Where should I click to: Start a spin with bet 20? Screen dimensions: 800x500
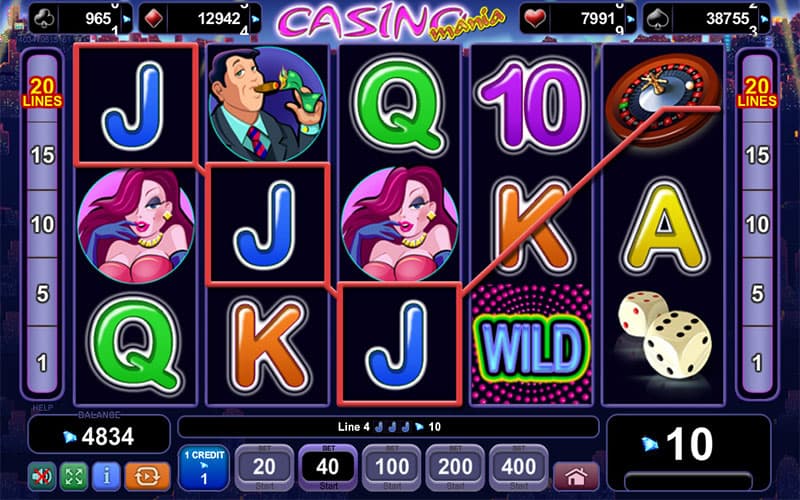click(x=264, y=468)
